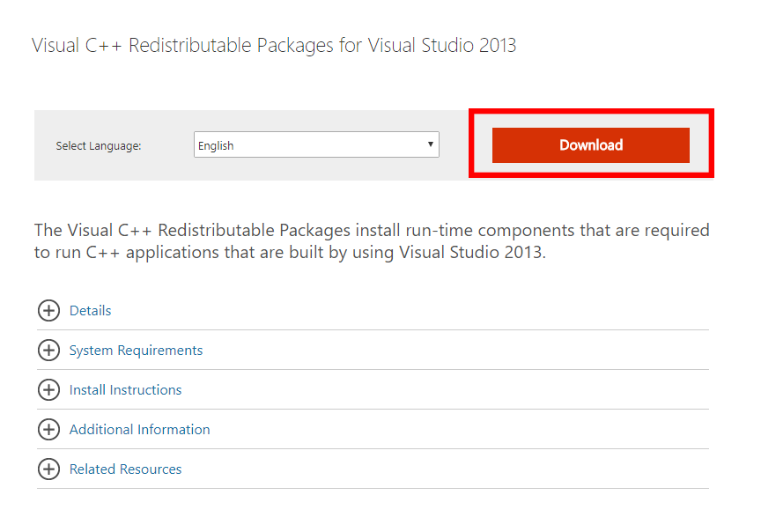Click the plus icon beside Details
776x532 pixels.
48,311
